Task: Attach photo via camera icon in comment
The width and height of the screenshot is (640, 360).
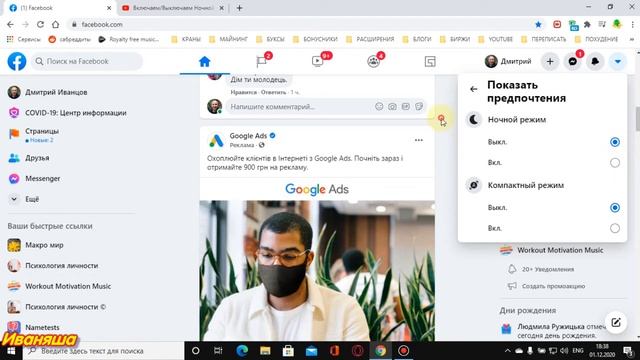Action: click(392, 107)
